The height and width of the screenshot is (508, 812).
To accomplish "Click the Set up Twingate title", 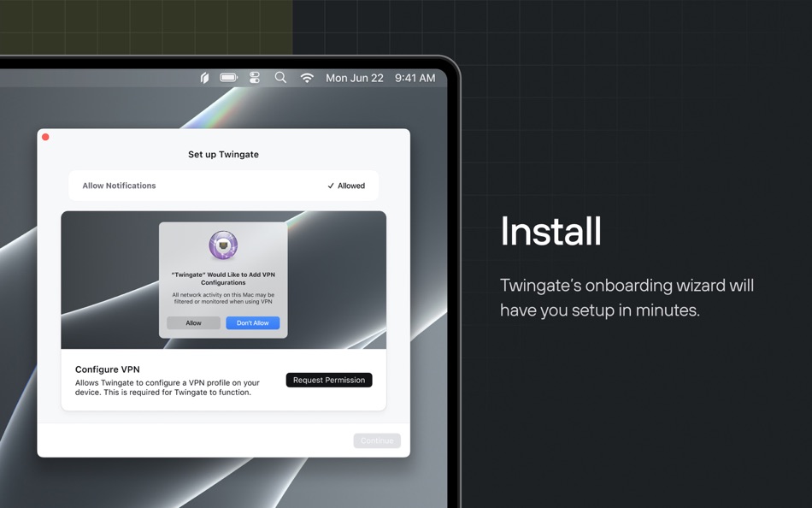I will (x=223, y=155).
